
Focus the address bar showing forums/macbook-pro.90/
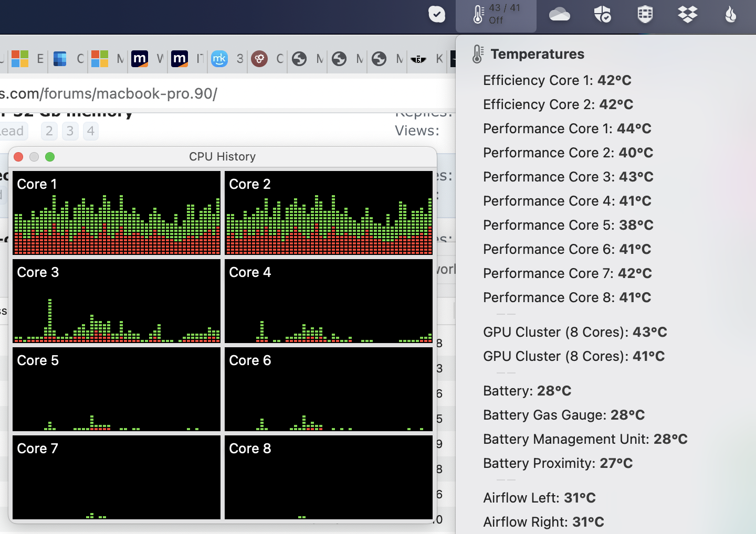pyautogui.click(x=227, y=94)
